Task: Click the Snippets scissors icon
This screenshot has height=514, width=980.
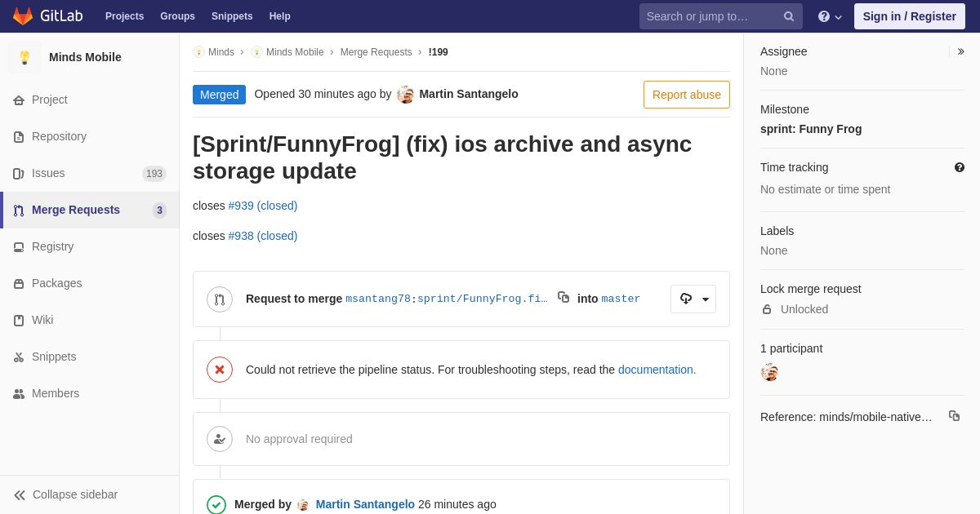Action: [x=19, y=357]
